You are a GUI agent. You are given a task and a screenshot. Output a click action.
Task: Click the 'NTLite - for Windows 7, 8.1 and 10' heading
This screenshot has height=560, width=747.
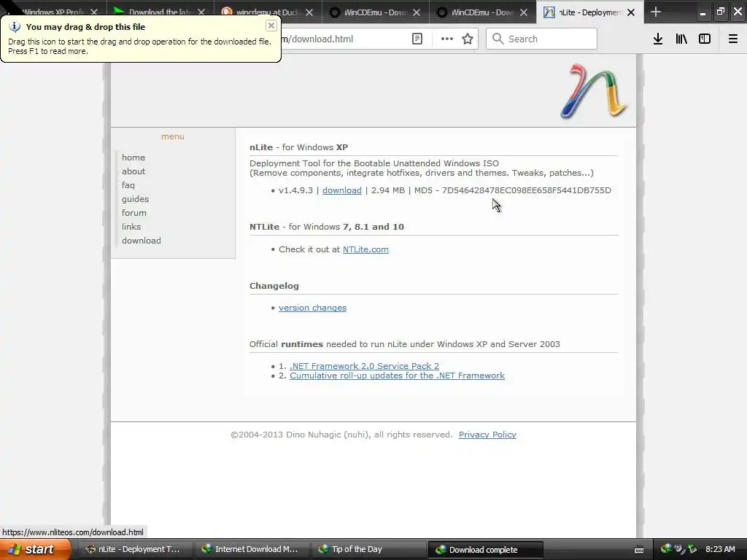(x=327, y=227)
